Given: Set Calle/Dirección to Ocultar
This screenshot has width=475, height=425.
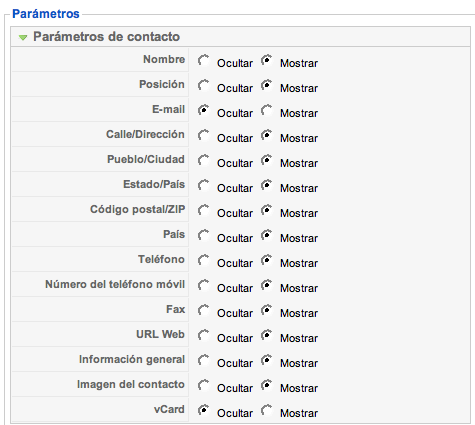Looking at the screenshot, I should [203, 135].
